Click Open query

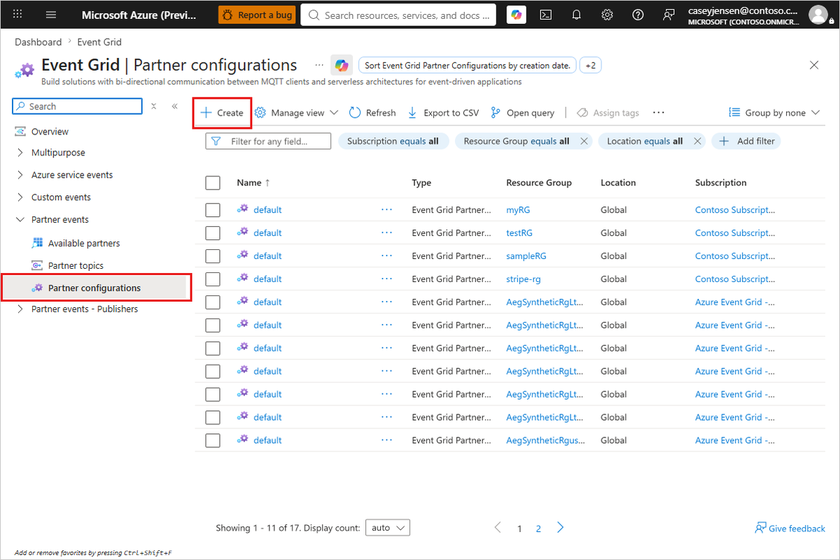(522, 113)
